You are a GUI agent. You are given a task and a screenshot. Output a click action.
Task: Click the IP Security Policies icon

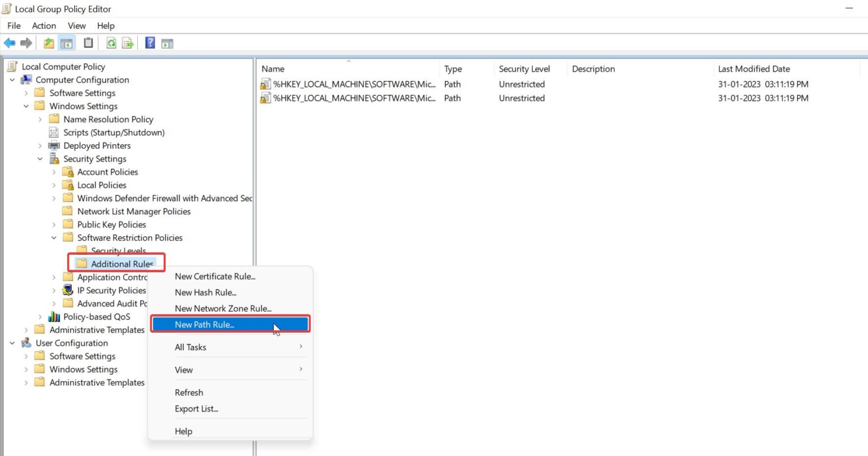pos(67,290)
